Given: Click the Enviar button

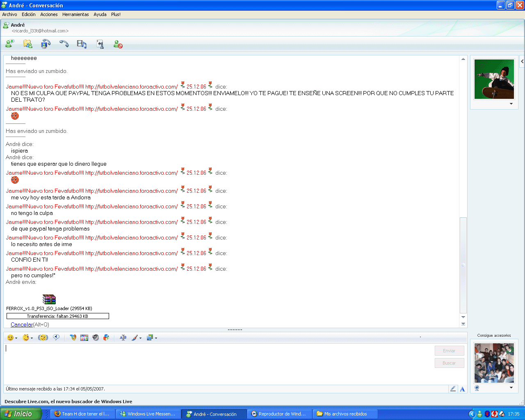Looking at the screenshot, I should [x=449, y=351].
